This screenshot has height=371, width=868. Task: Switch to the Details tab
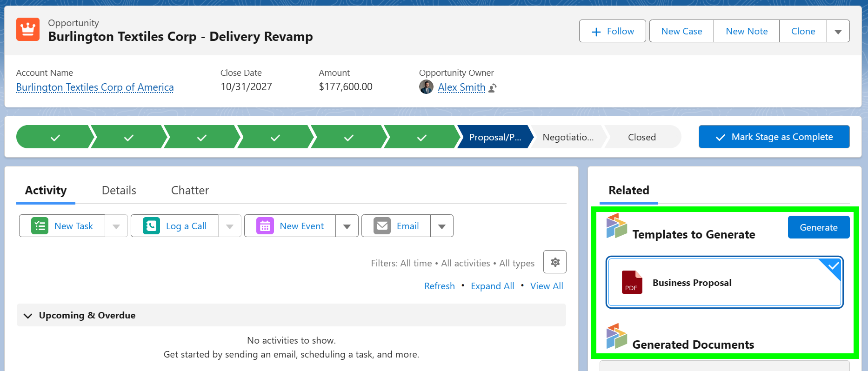point(119,191)
